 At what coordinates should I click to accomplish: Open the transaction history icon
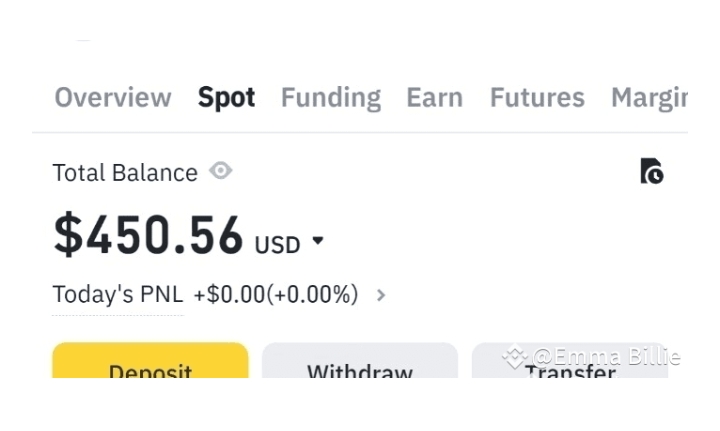pos(651,171)
